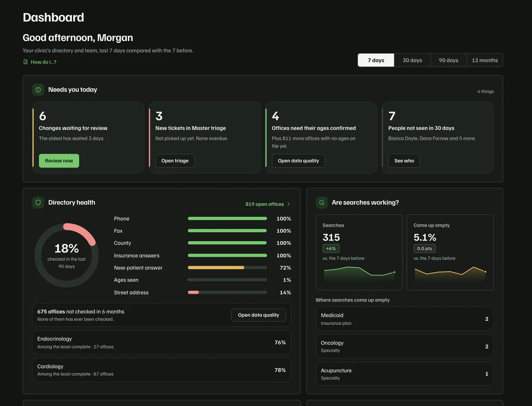Open data quality beside 675 offices not checked
The image size is (532, 406).
coord(258,315)
